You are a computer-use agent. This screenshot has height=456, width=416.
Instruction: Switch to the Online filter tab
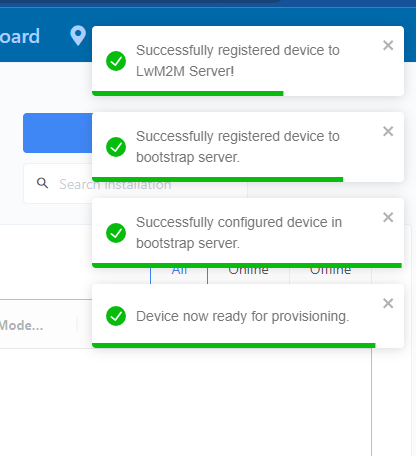248,275
